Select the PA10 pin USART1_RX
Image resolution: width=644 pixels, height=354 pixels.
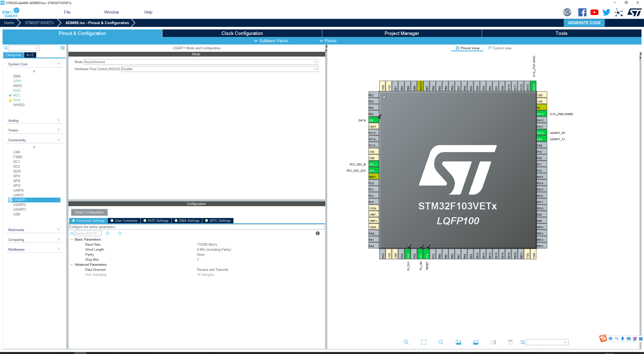pos(542,133)
